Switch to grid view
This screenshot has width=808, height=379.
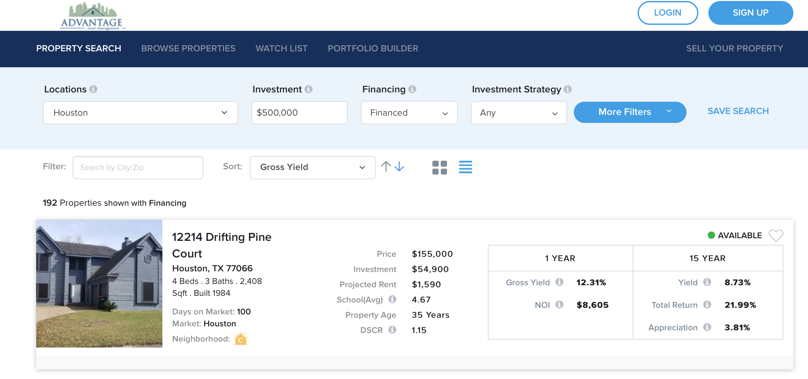(x=440, y=168)
